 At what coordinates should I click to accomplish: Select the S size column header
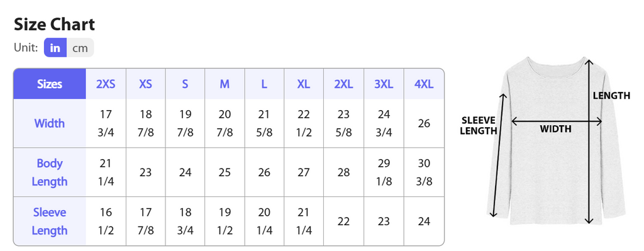185,84
